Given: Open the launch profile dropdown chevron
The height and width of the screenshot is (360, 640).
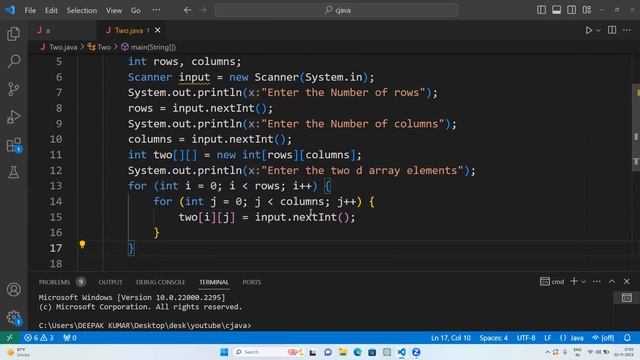Looking at the screenshot, I should click(584, 282).
